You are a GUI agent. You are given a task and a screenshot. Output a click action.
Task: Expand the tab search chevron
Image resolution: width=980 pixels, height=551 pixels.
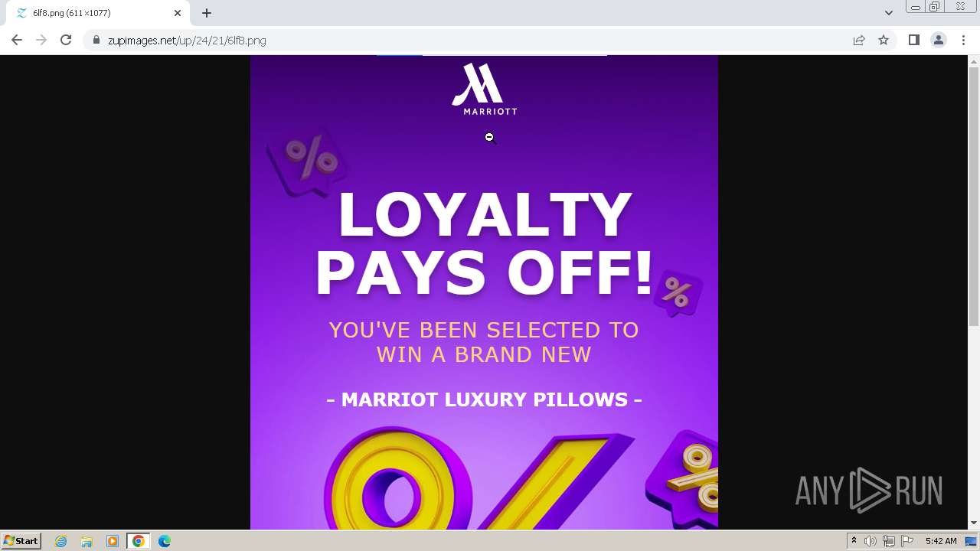[889, 13]
